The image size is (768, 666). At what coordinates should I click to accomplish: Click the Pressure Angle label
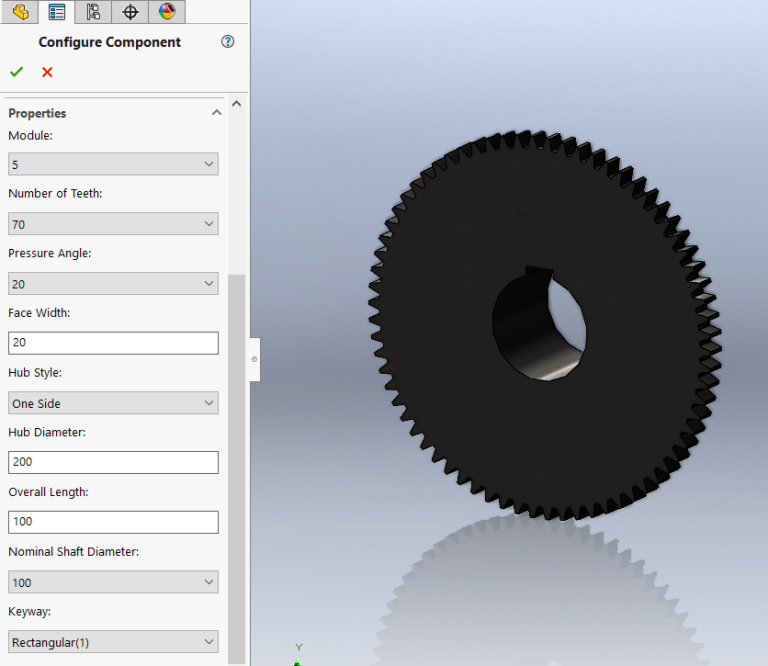(50, 253)
